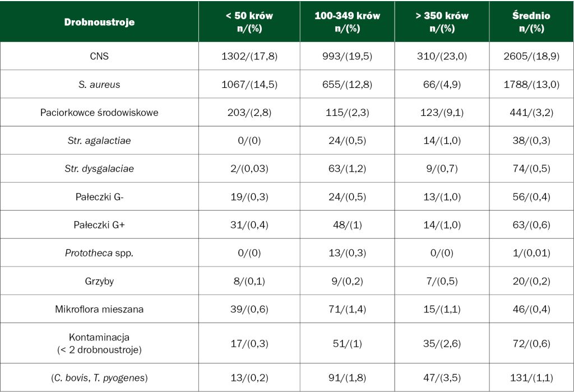
Task: Click the C. bovis, T. pyogenes label
Action: click(x=99, y=378)
